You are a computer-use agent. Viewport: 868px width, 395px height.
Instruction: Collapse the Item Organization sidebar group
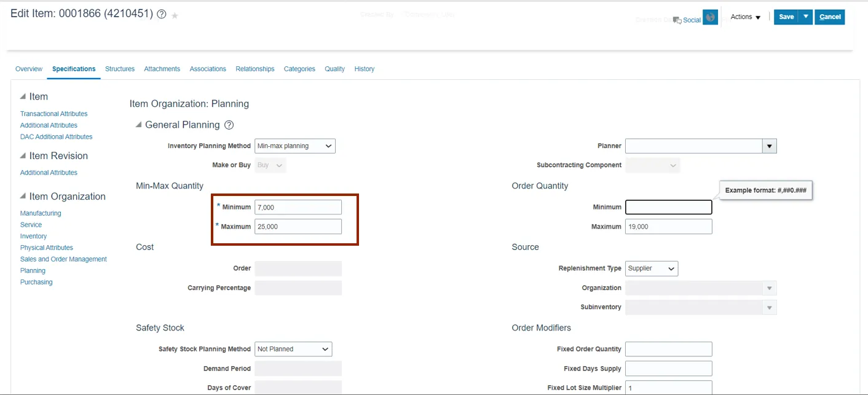(23, 197)
